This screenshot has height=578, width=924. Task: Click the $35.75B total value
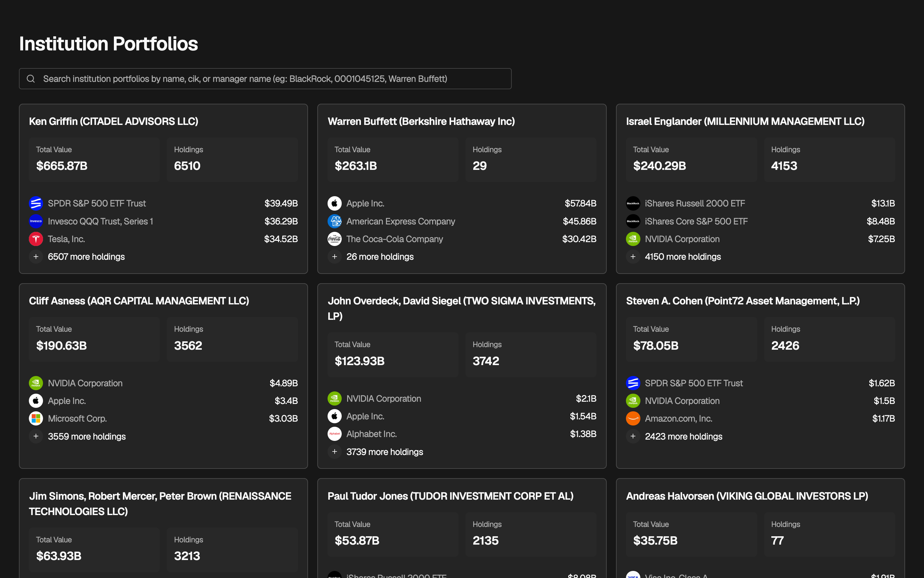tap(655, 540)
